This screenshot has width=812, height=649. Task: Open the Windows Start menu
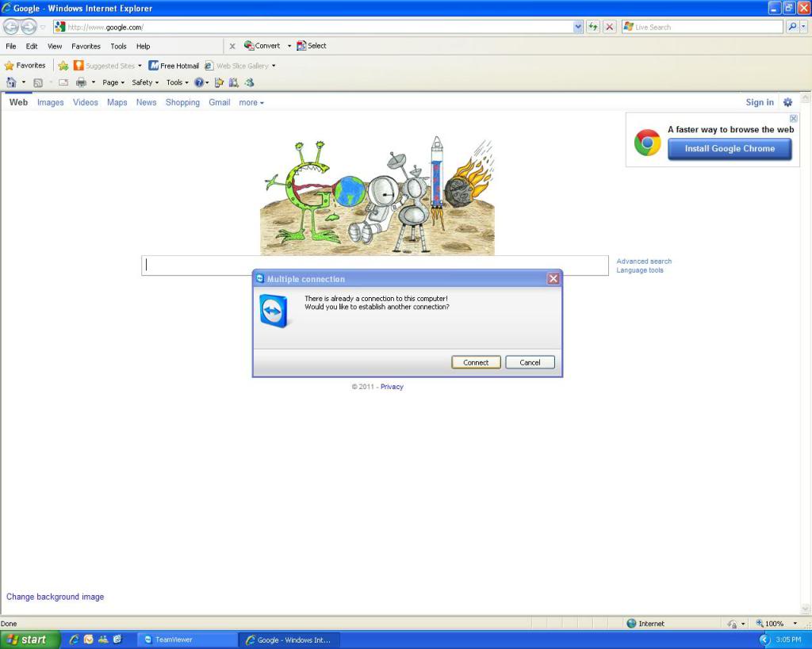pos(30,640)
